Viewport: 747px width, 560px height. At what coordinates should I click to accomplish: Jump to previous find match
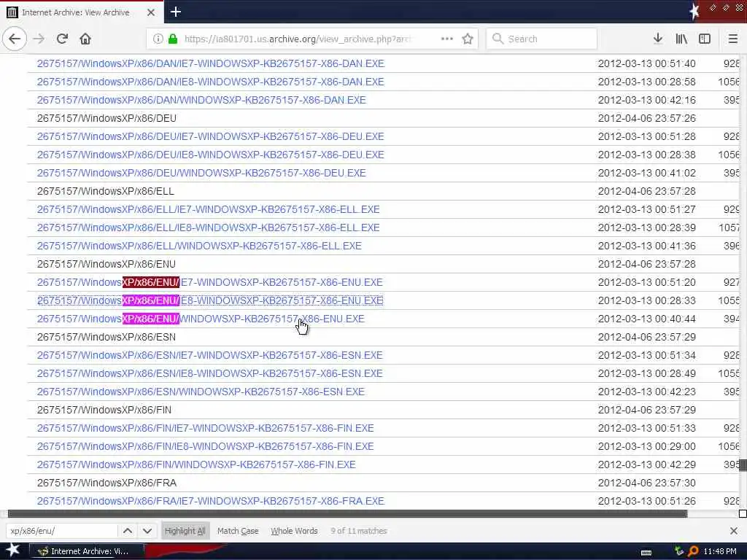(x=128, y=531)
